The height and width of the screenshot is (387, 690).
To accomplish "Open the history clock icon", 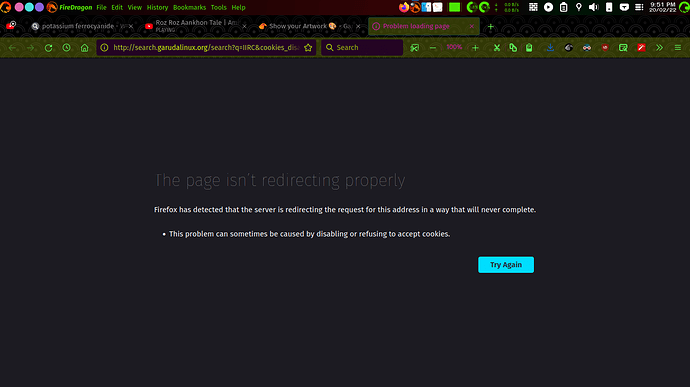I will (x=66, y=48).
